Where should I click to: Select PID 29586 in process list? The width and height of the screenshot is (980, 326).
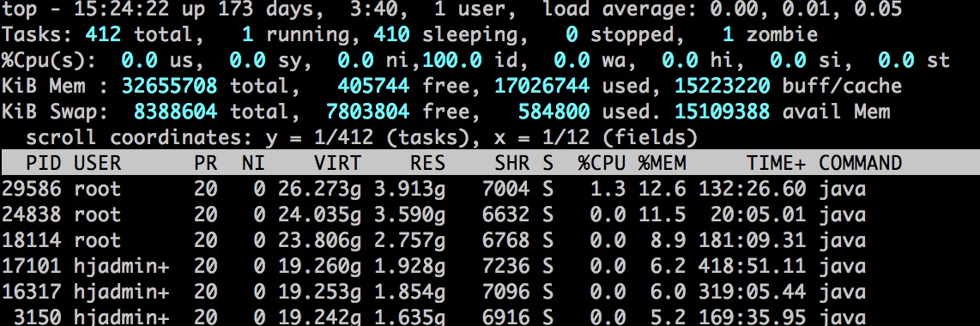click(31, 189)
